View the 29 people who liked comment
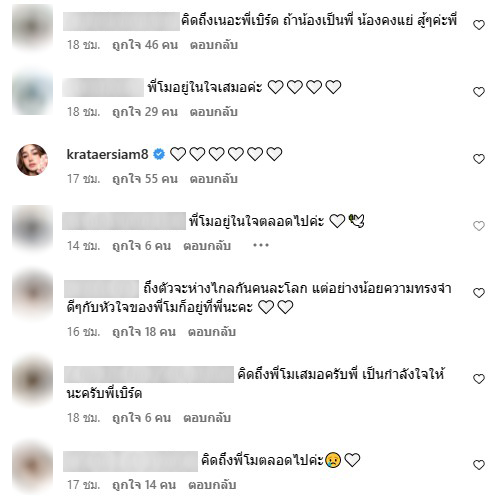This screenshot has height=501, width=497. click(x=145, y=112)
